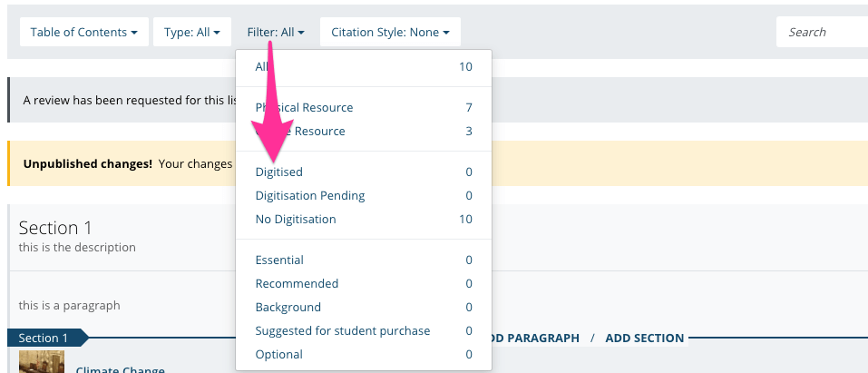Screen dimensions: 868x373
Task: Open the Climate Change item link
Action: click(120, 369)
